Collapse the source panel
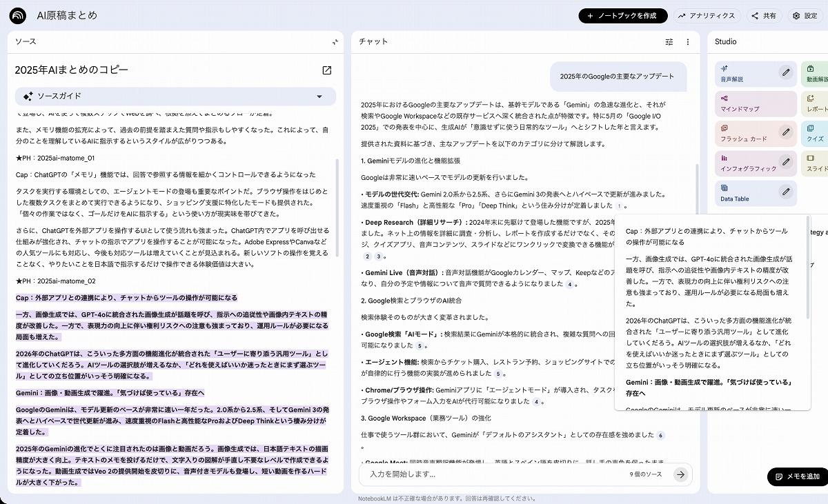 coord(335,42)
